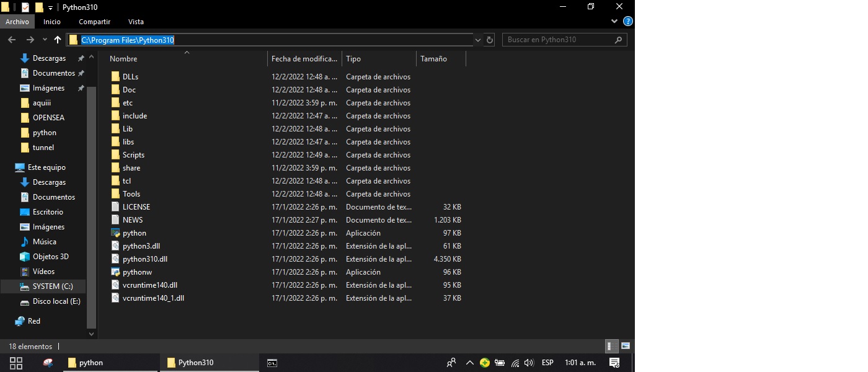The image size is (868, 372).
Task: Open Windows Task View button
Action: click(16, 363)
